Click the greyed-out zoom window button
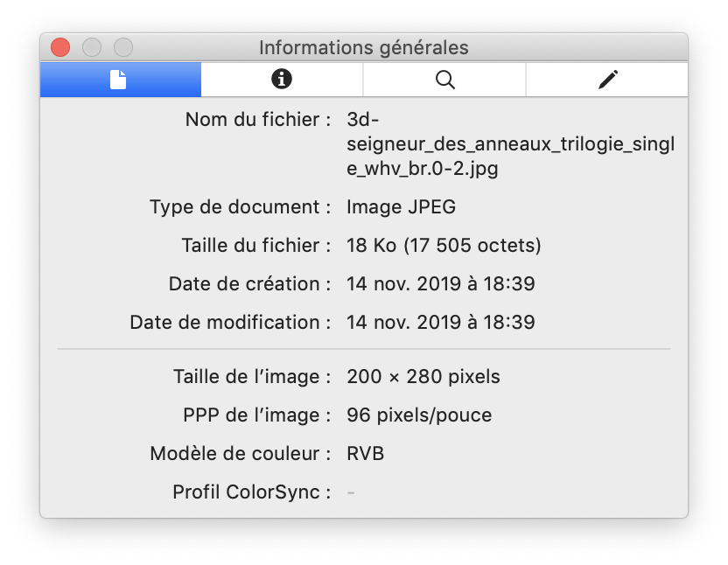This screenshot has height=565, width=728. click(x=123, y=47)
